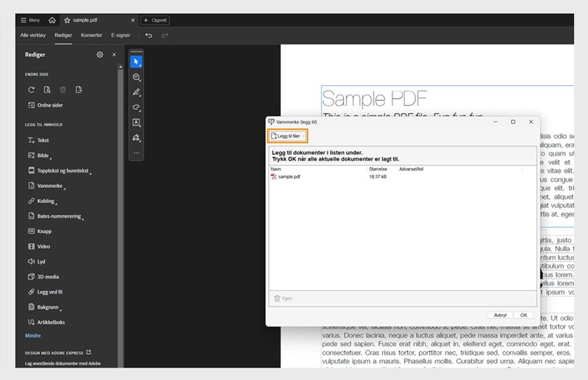Select the text box tool
Screen dimensions: 588x380
coord(136,122)
